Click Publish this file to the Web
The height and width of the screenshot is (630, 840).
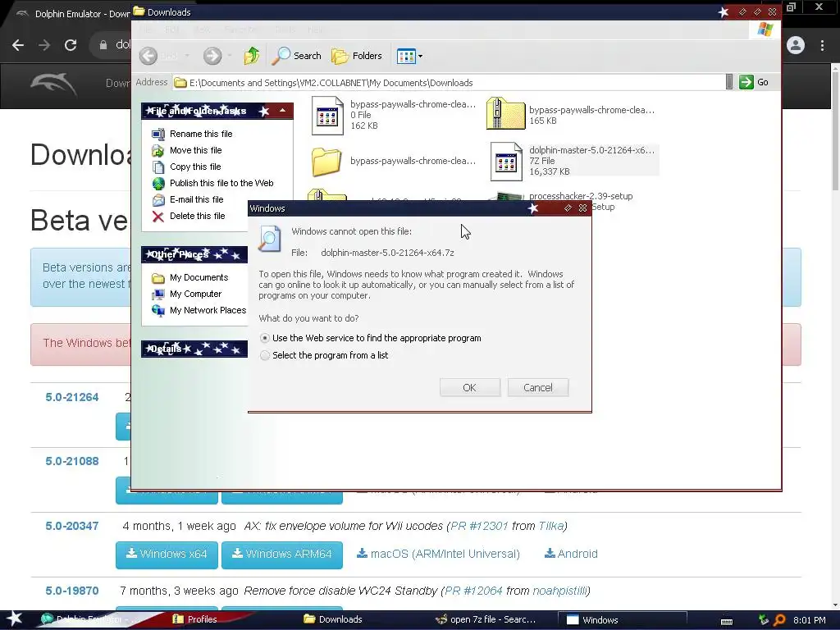click(221, 183)
